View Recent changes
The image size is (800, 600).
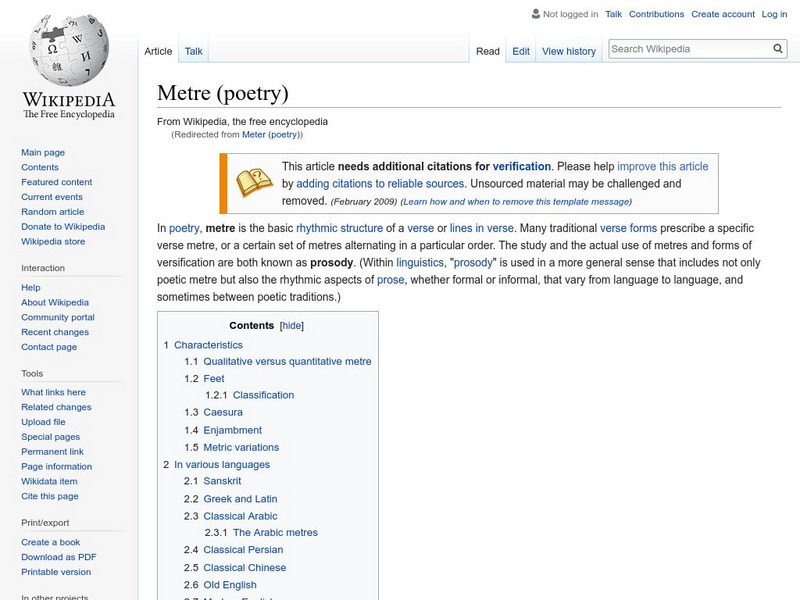click(55, 332)
